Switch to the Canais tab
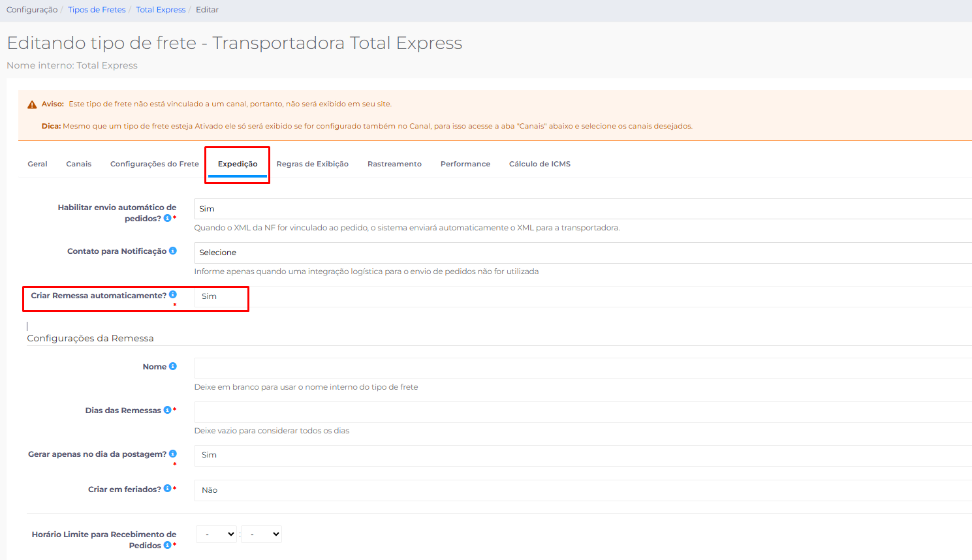 click(79, 164)
